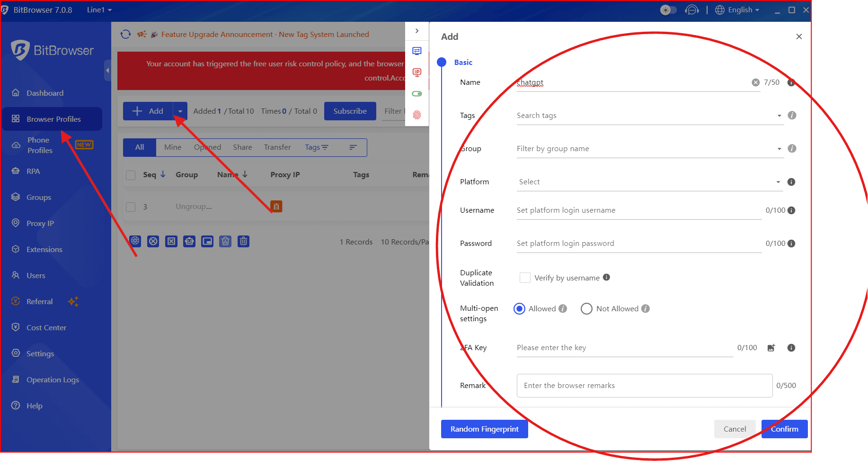Clear the Name field with the X icon

pyautogui.click(x=755, y=82)
